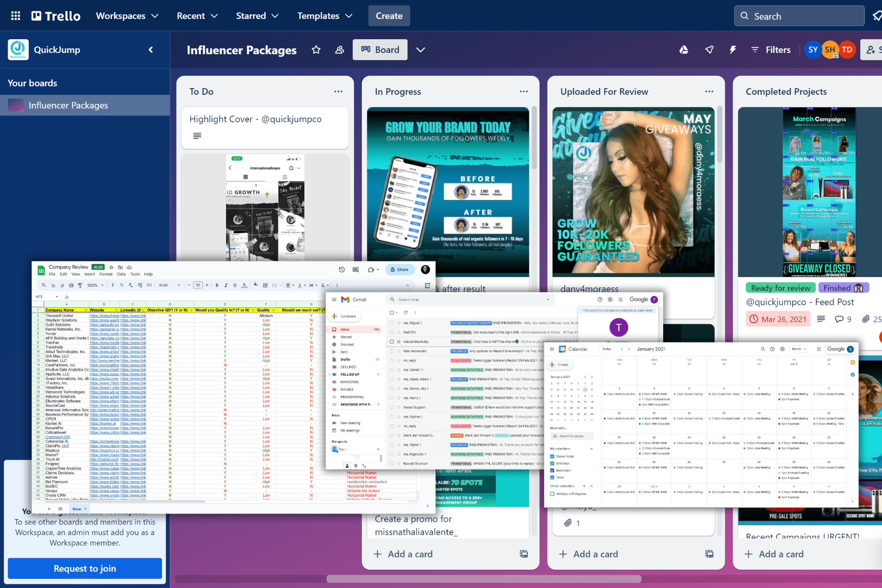Open the Sheets File menu

click(52, 274)
